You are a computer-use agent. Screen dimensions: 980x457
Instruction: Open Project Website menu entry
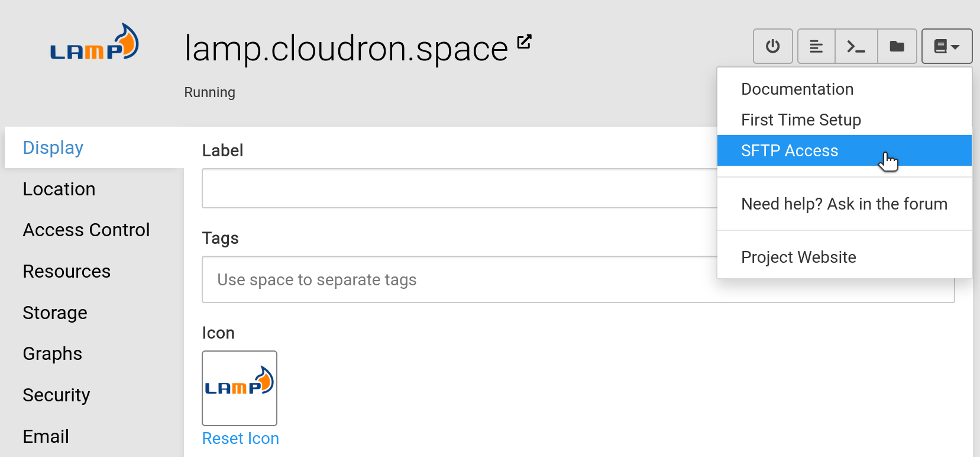(x=798, y=258)
